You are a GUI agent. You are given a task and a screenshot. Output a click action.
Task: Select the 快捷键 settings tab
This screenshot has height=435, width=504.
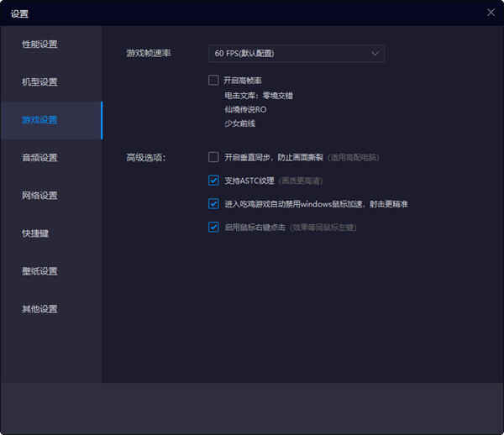pos(35,233)
